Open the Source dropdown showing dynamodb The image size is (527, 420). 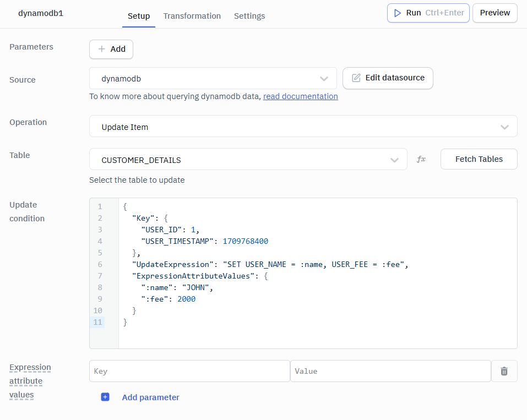213,79
